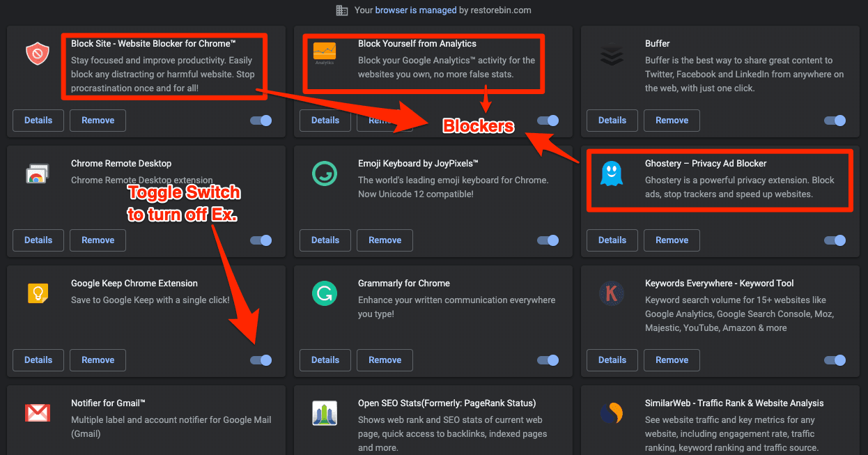The width and height of the screenshot is (868, 455).
Task: Open Details for Buffer extension
Action: [612, 121]
